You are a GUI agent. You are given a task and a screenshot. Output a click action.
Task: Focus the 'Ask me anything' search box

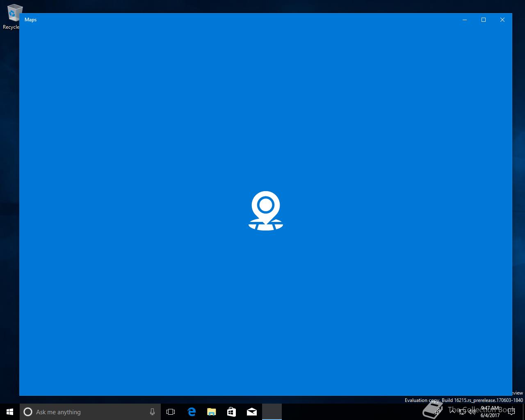pyautogui.click(x=89, y=412)
